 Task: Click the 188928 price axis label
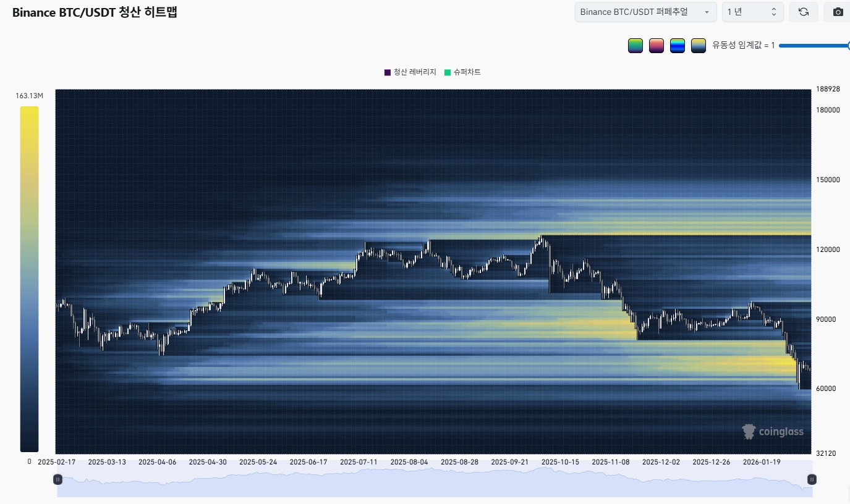(x=828, y=89)
